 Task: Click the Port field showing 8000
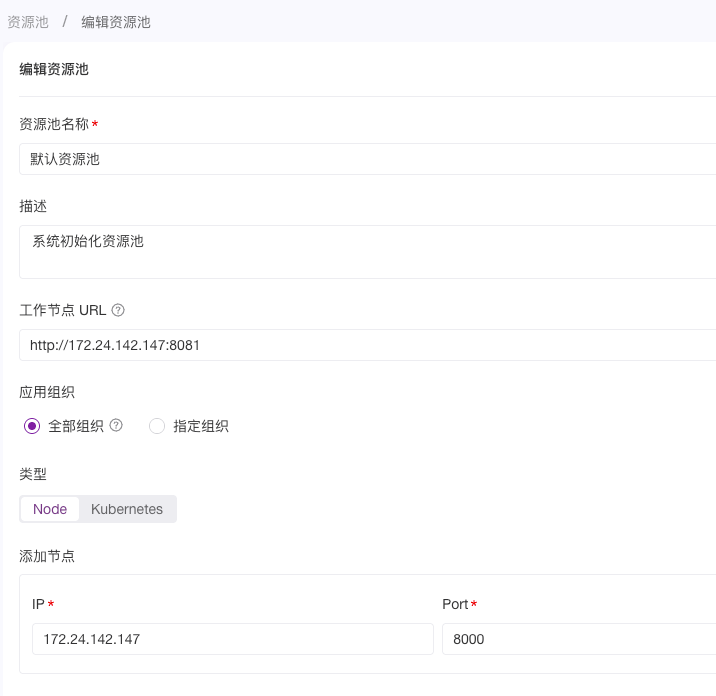pos(579,639)
